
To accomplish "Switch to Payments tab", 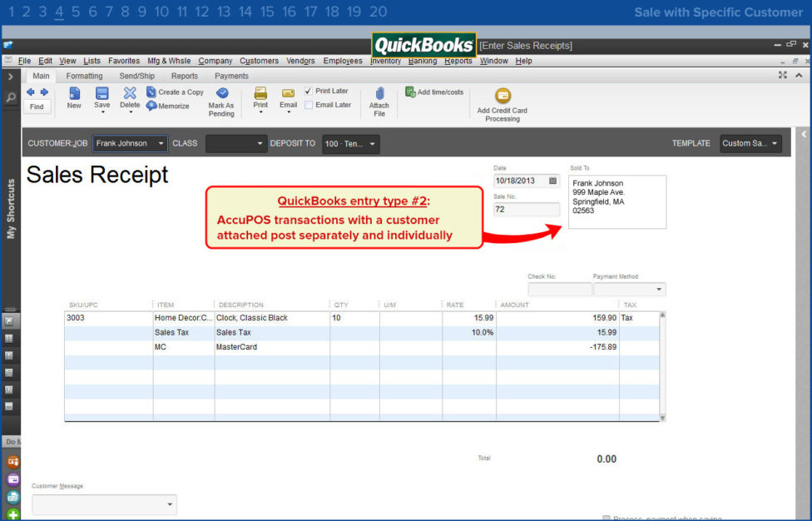I will click(231, 76).
